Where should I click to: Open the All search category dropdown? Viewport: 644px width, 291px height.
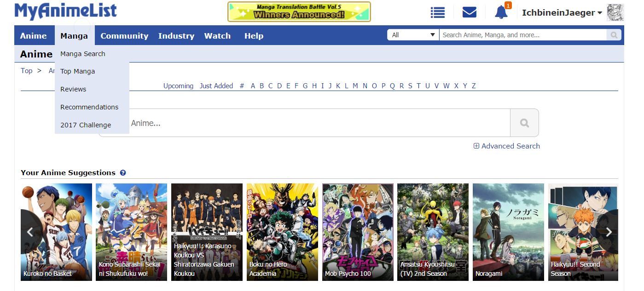tap(413, 35)
